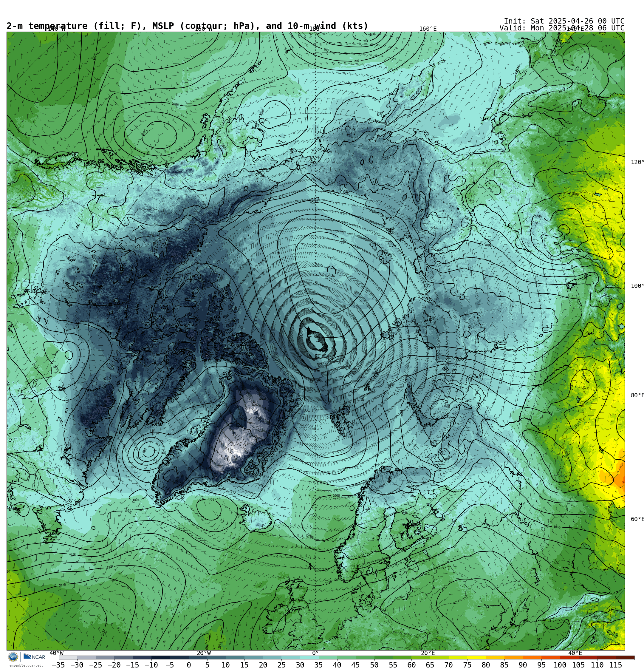Click the '40°W' longitude label at the bottom
Viewport: 644px width, 669px height.
(x=56, y=653)
